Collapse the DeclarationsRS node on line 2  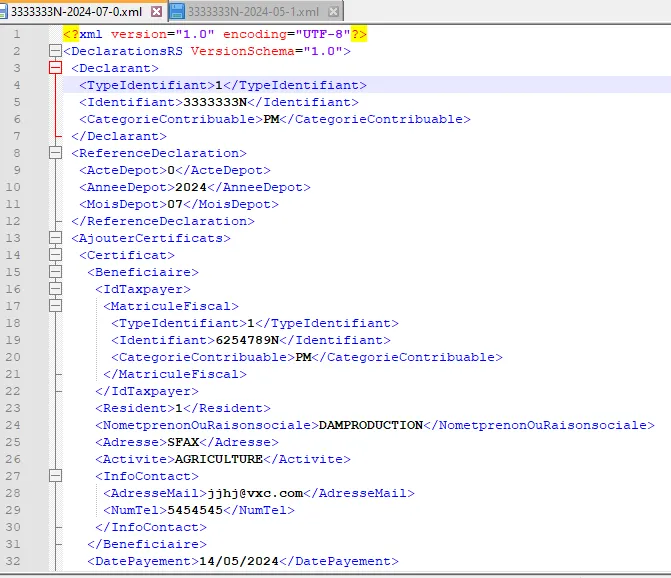55,51
